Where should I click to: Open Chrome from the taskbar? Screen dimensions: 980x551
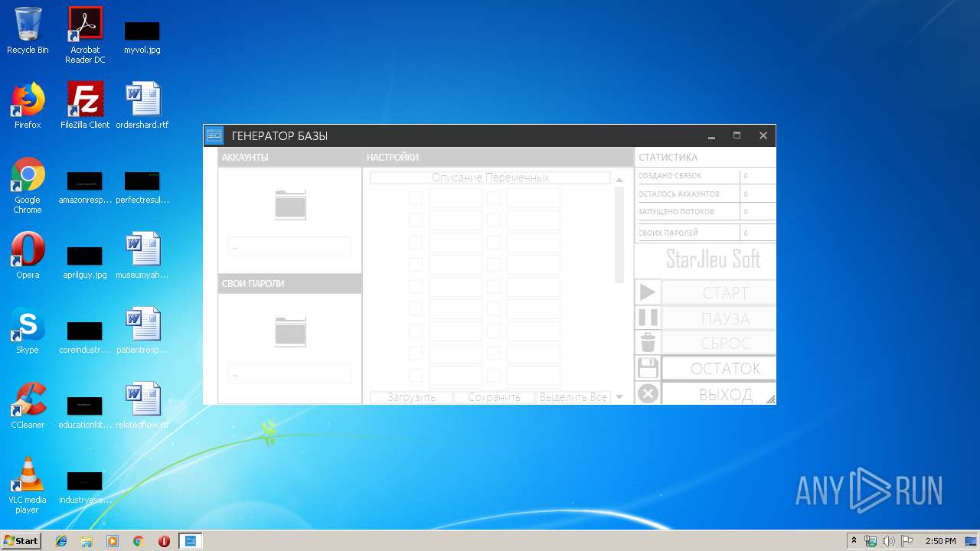coord(138,541)
